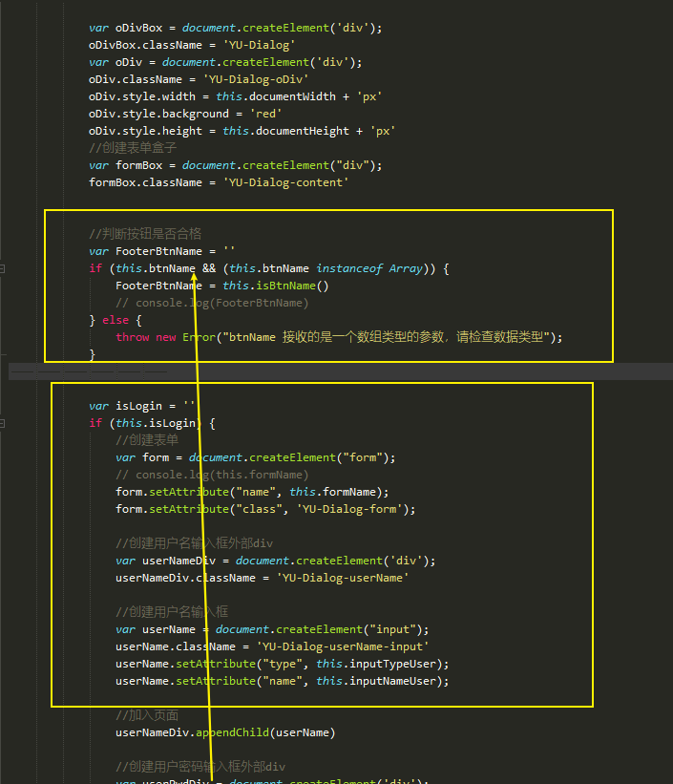
Task: Click the form.setAttribute("name", this.formName) line
Action: point(252,492)
